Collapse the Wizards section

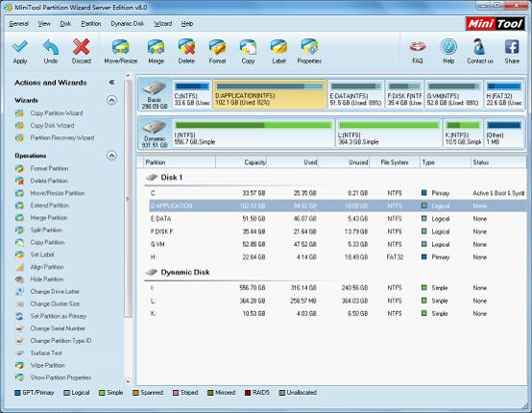pyautogui.click(x=111, y=100)
